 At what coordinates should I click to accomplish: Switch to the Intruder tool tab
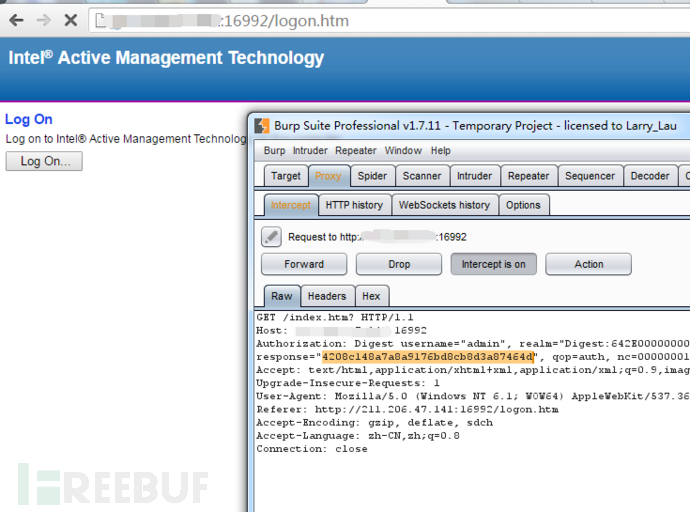click(474, 176)
